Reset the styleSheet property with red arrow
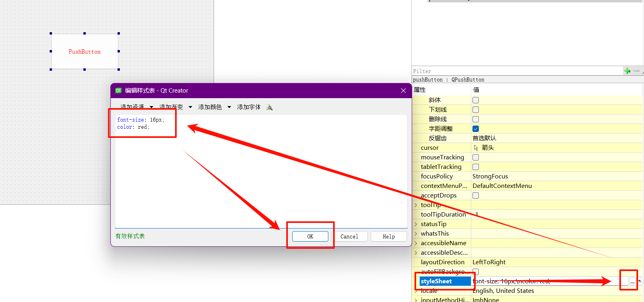The width and height of the screenshot is (644, 302). (640, 281)
